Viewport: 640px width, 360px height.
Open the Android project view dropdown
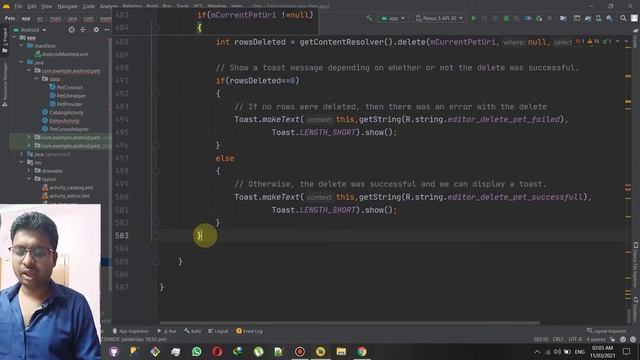(x=30, y=30)
